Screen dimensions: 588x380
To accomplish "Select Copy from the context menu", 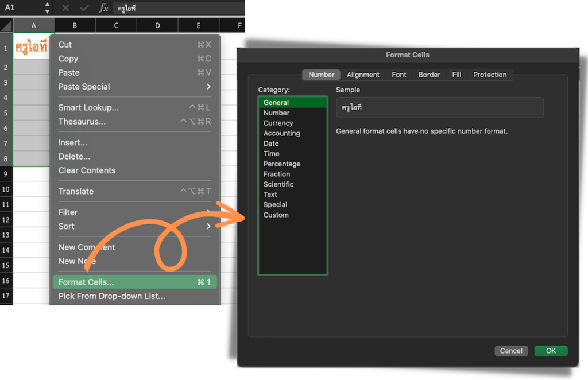I will [67, 59].
